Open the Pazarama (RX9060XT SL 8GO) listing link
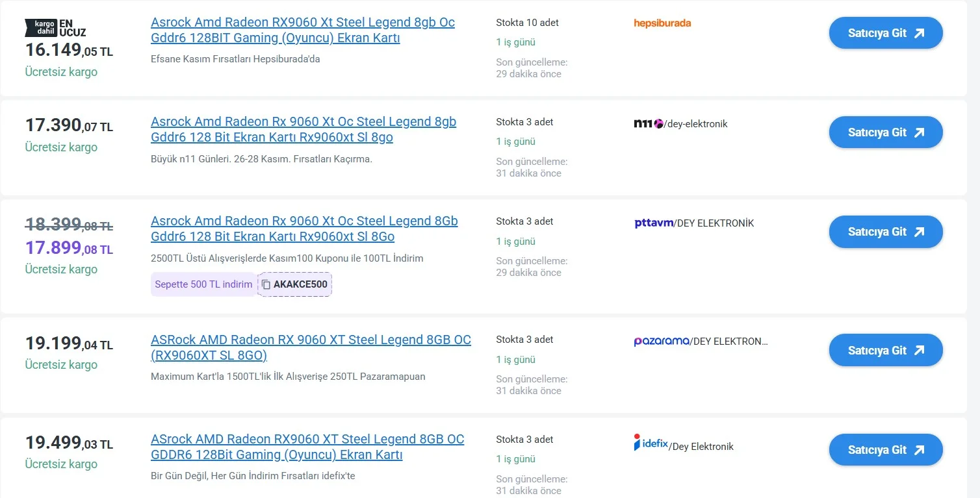 click(311, 347)
